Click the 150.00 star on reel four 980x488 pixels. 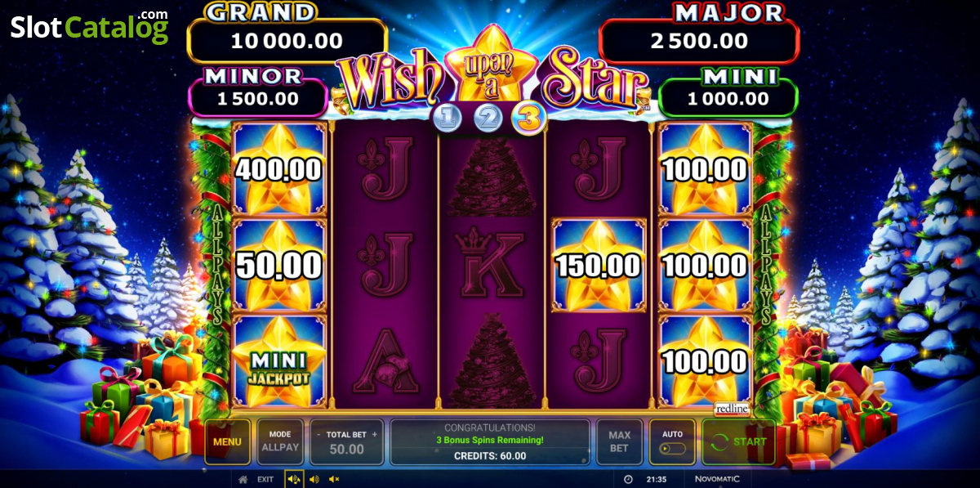coord(599,265)
